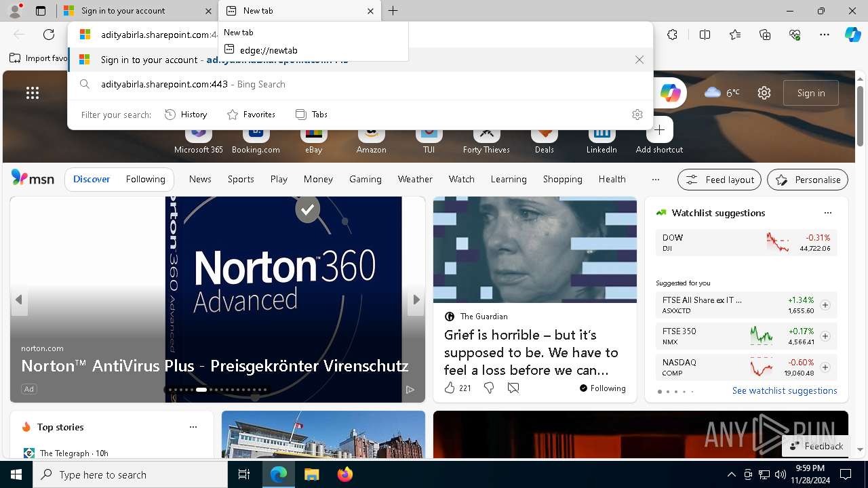Show hidden system tray icons
The width and height of the screenshot is (868, 488).
pos(731,474)
